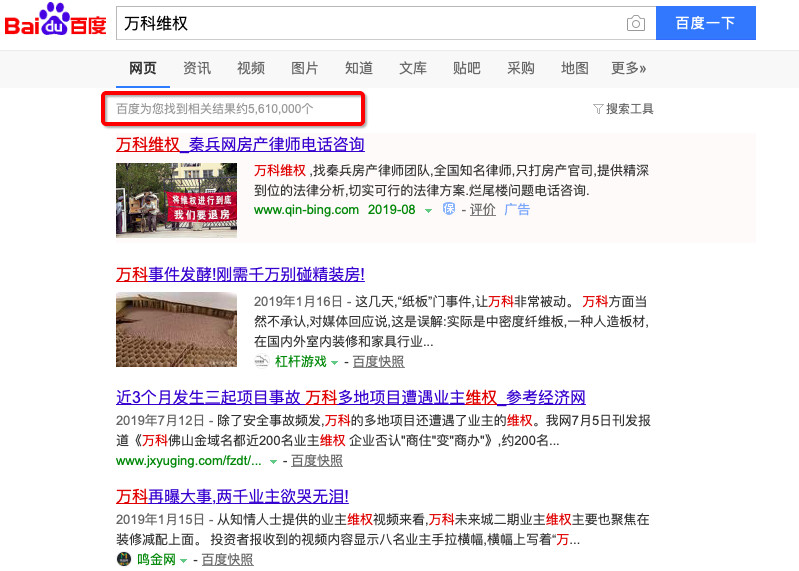
Task: Open 百度快照 for jxyuging.com result
Action: [317, 460]
